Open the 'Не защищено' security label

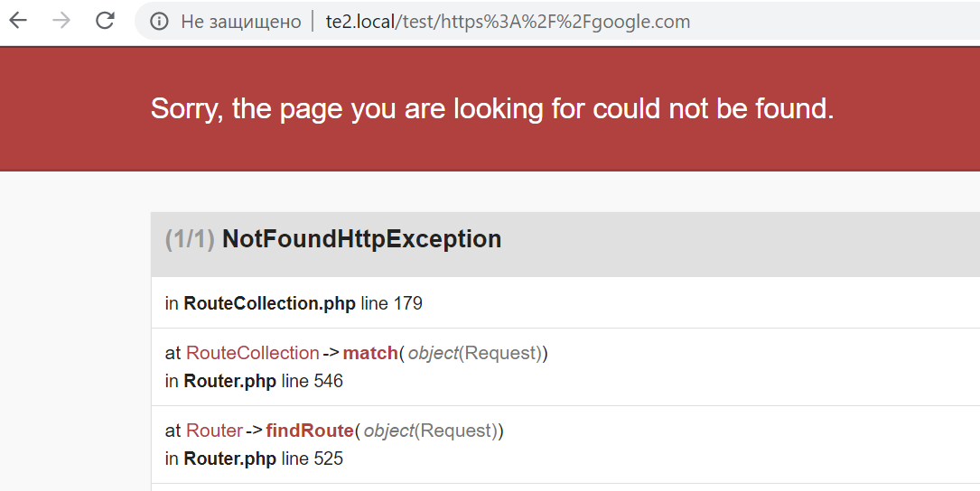click(x=240, y=22)
